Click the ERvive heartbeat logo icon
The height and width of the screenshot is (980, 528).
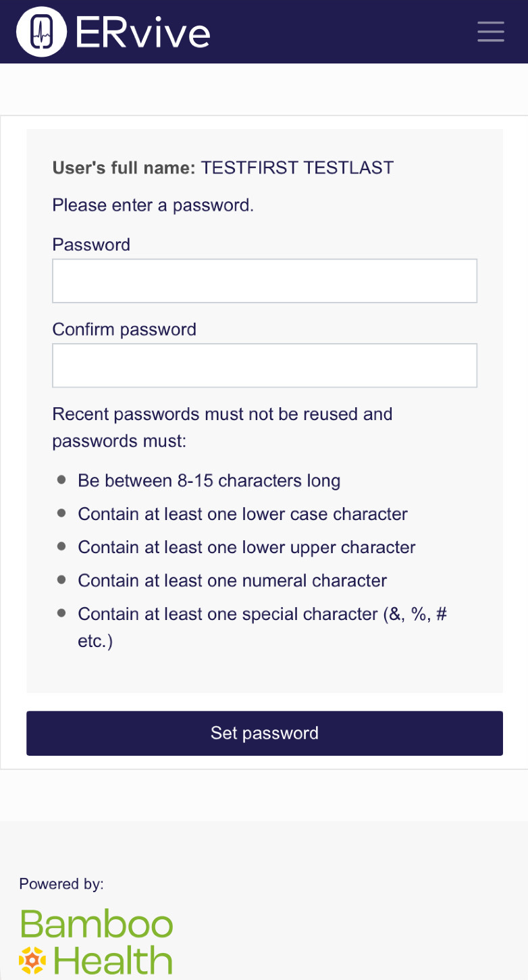(x=41, y=32)
